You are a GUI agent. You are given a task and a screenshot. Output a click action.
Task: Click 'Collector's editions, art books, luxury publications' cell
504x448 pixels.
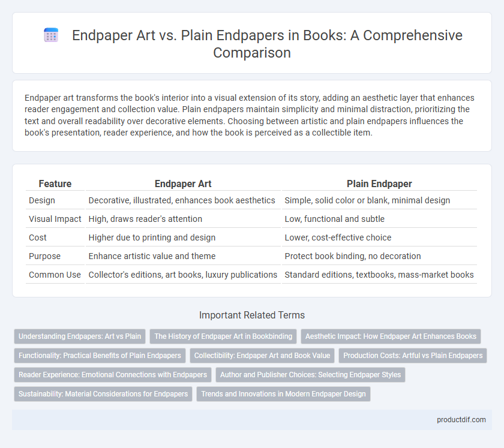182,275
